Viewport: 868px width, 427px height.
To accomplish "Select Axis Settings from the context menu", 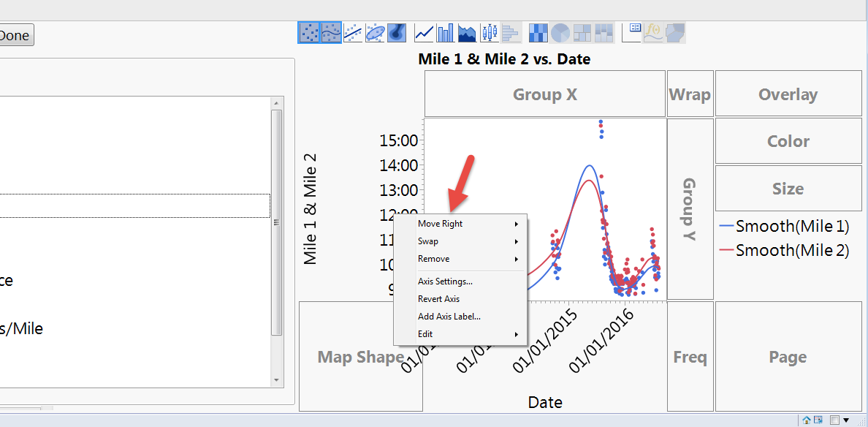I will coord(446,281).
